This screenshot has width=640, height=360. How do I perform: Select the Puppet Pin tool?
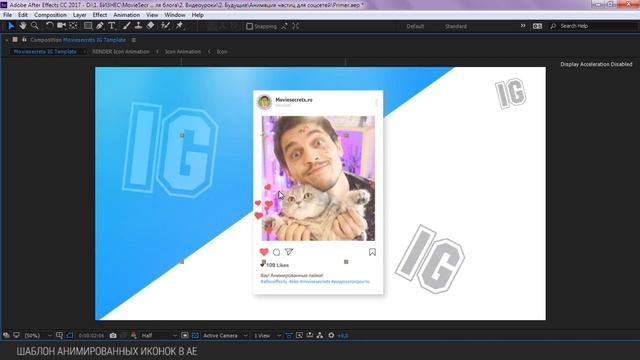click(x=179, y=26)
